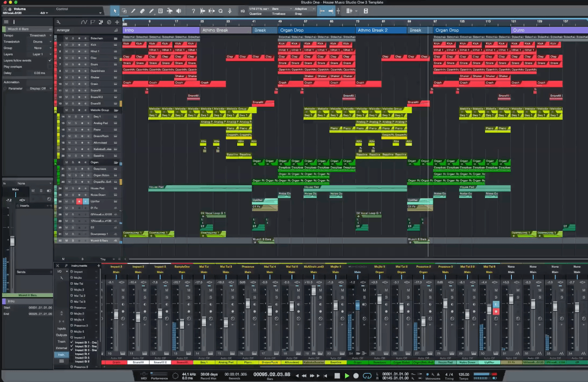
Task: Solo the Snare track
Action: pos(73,65)
